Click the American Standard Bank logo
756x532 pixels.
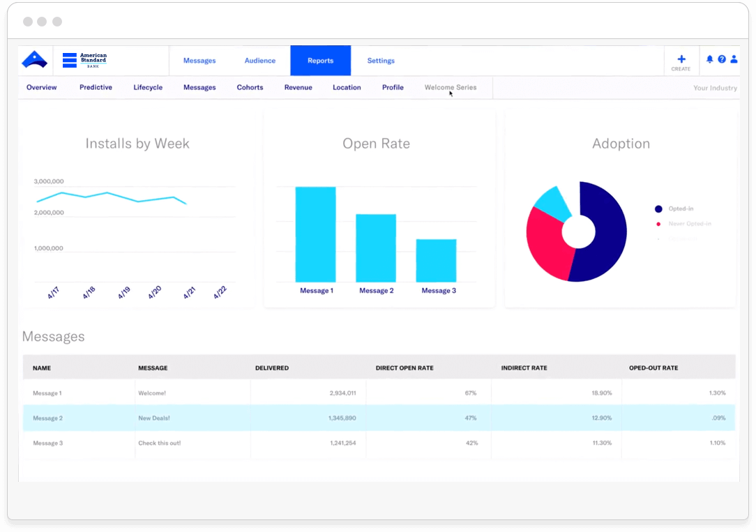click(x=84, y=60)
